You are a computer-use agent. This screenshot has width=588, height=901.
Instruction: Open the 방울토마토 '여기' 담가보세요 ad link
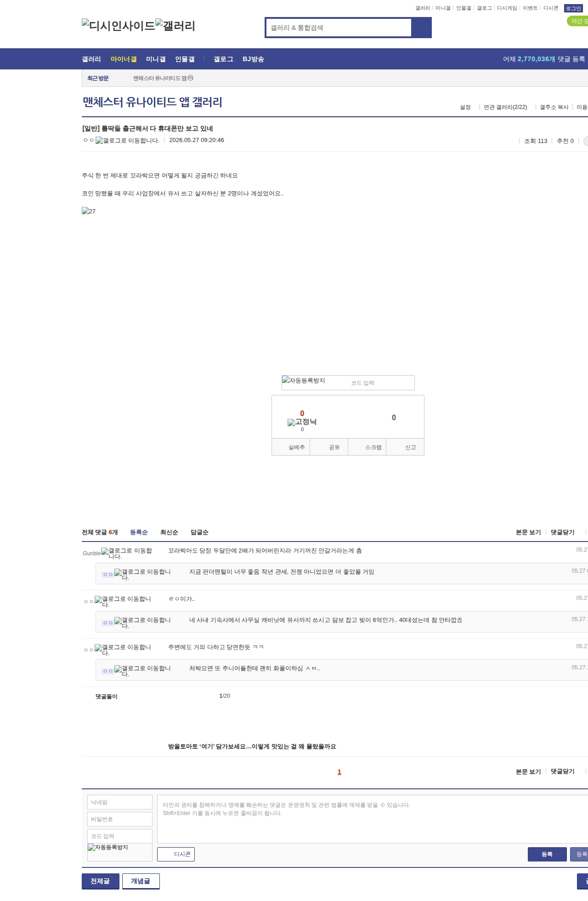point(252,747)
